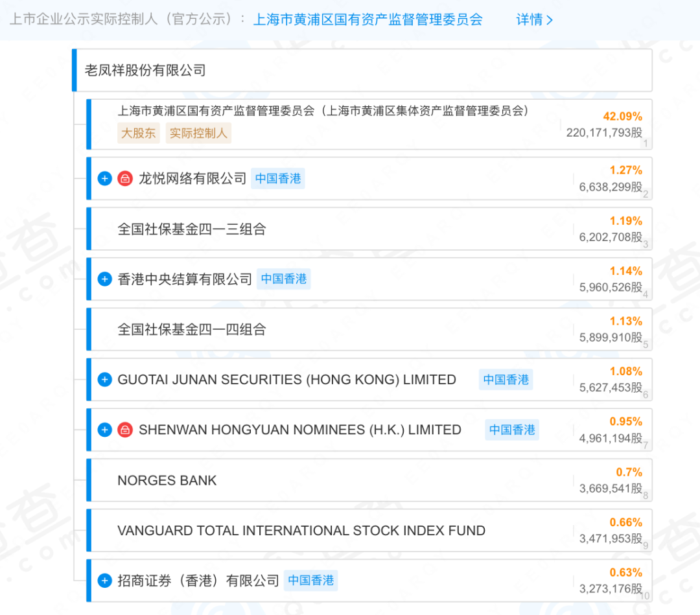The height and width of the screenshot is (615, 700).
Task: Select the NORGES BANK shareholder row
Action: (167, 480)
